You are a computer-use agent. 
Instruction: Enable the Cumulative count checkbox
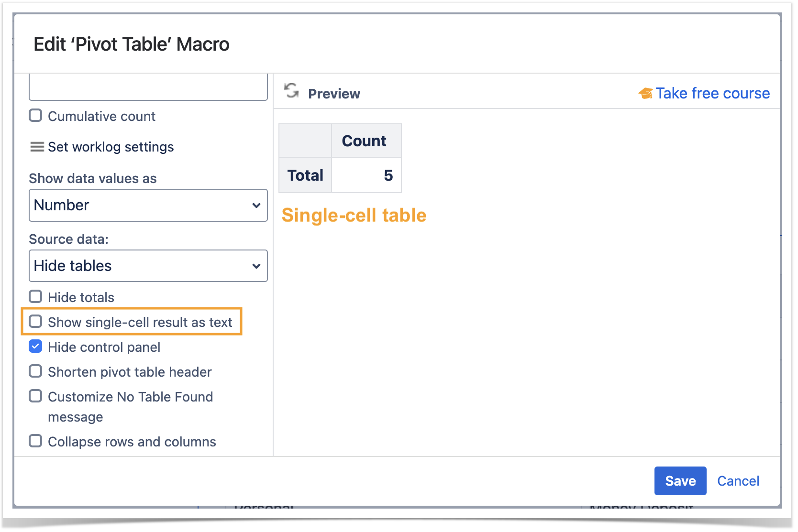[x=36, y=116]
